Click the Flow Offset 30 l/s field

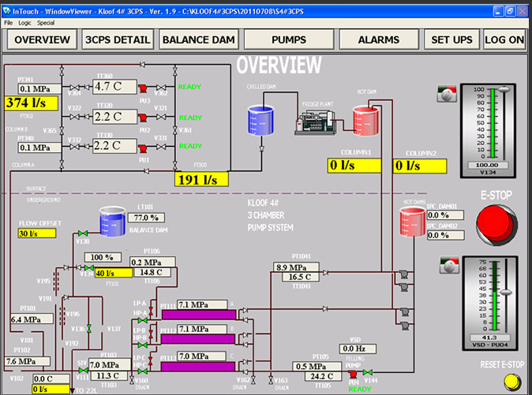pos(36,233)
